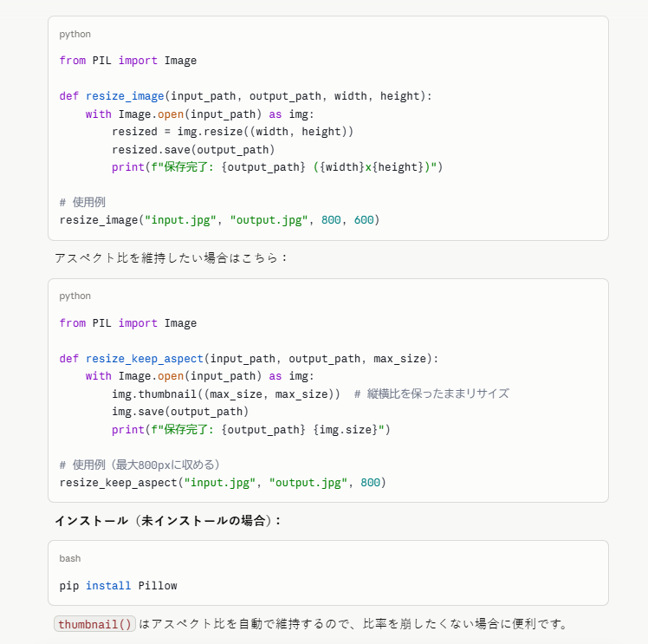Click the 'img.save(output_path)' line

[179, 412]
